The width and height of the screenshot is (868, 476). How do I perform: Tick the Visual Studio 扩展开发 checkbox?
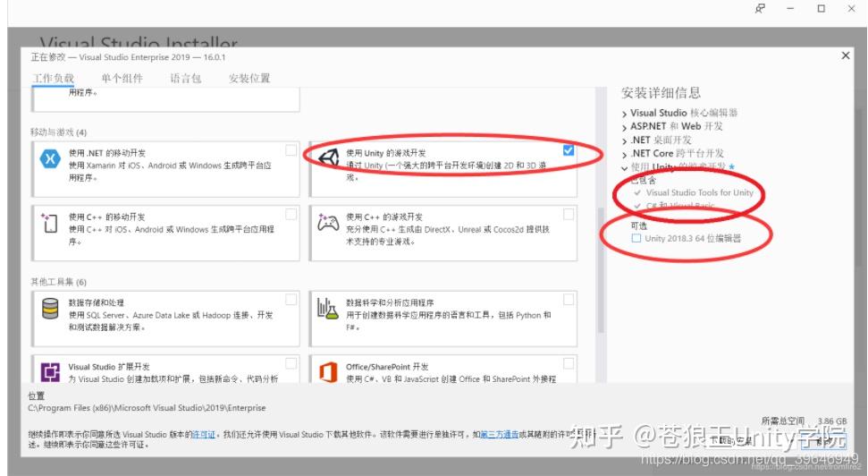(x=291, y=363)
